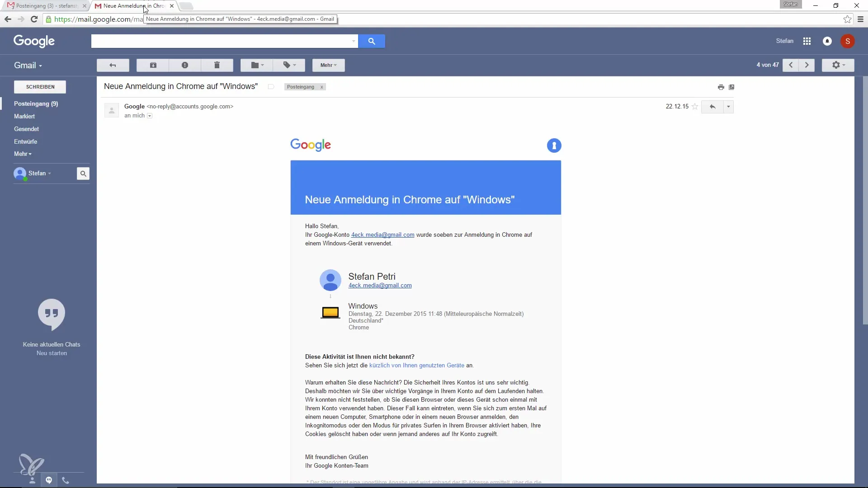Open the settings gear menu
868x488 pixels.
pos(838,66)
